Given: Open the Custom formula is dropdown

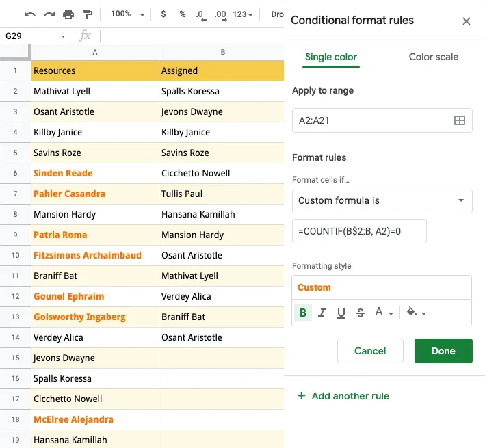Looking at the screenshot, I should tap(382, 201).
